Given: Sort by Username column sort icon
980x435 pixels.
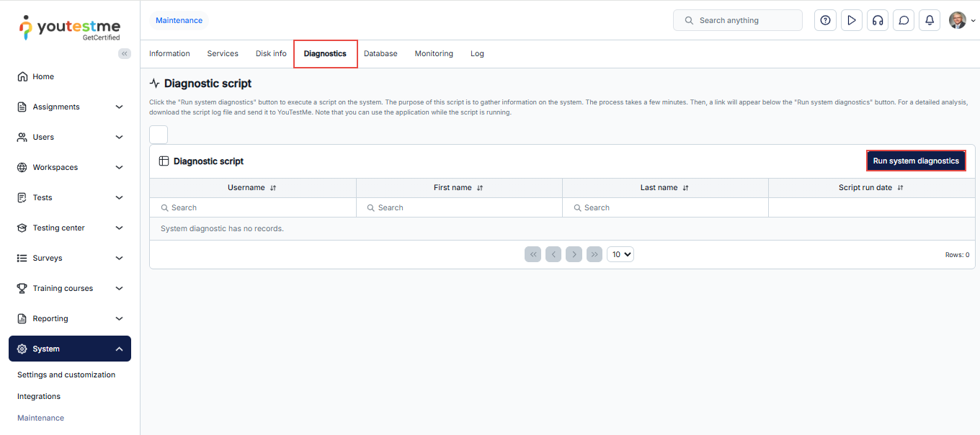Looking at the screenshot, I should click(273, 188).
